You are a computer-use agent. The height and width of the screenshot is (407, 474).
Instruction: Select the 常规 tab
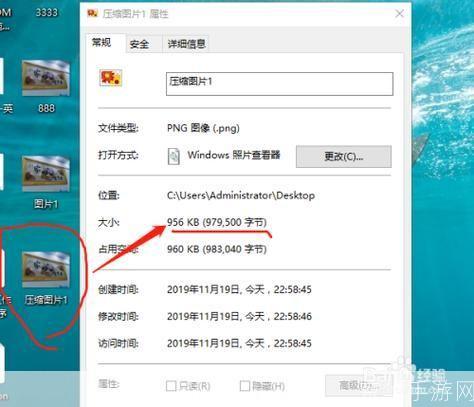click(102, 43)
